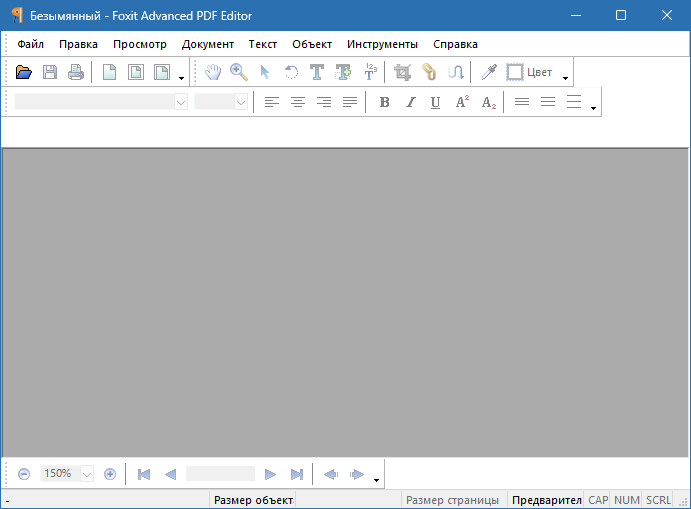
Task: Open the Документ menu
Action: tap(208, 44)
